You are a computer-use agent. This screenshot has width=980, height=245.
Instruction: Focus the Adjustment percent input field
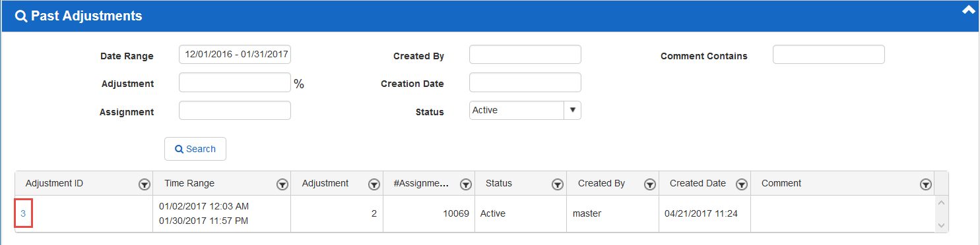pyautogui.click(x=235, y=82)
